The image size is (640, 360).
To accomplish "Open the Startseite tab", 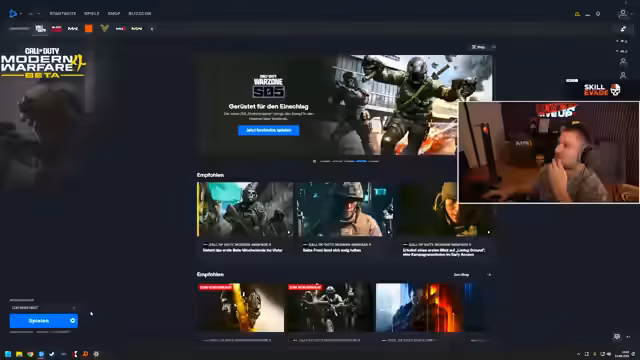I will [x=62, y=13].
